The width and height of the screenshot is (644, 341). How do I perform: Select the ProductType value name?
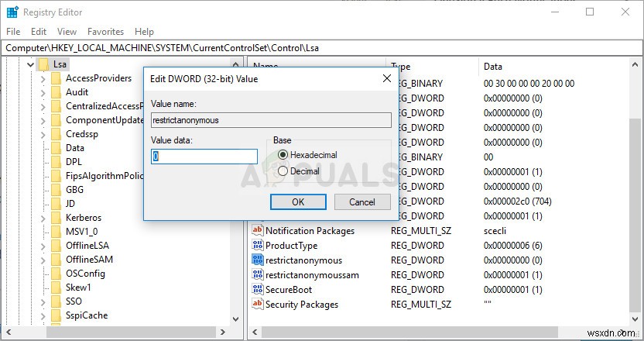pyautogui.click(x=291, y=246)
